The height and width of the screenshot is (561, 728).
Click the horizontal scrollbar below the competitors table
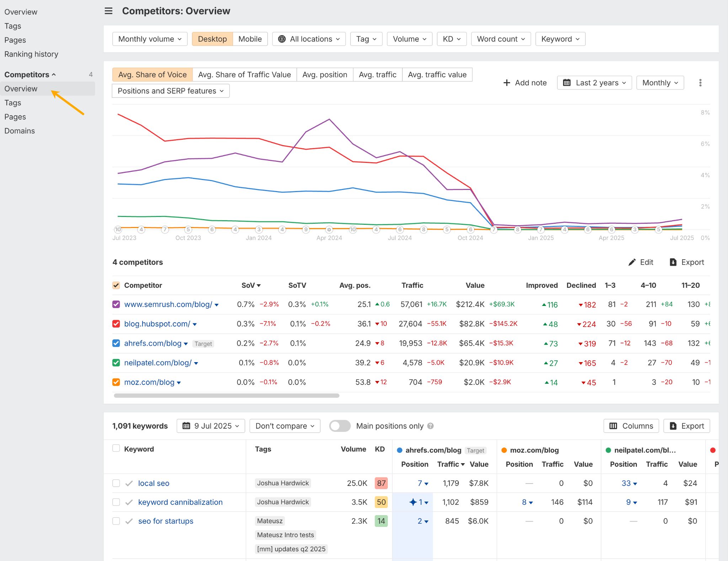click(226, 395)
